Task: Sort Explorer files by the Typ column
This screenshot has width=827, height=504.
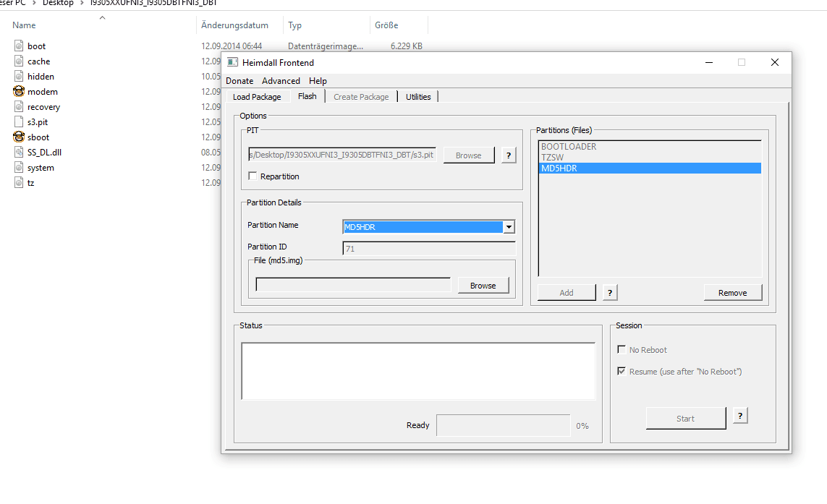Action: [294, 25]
